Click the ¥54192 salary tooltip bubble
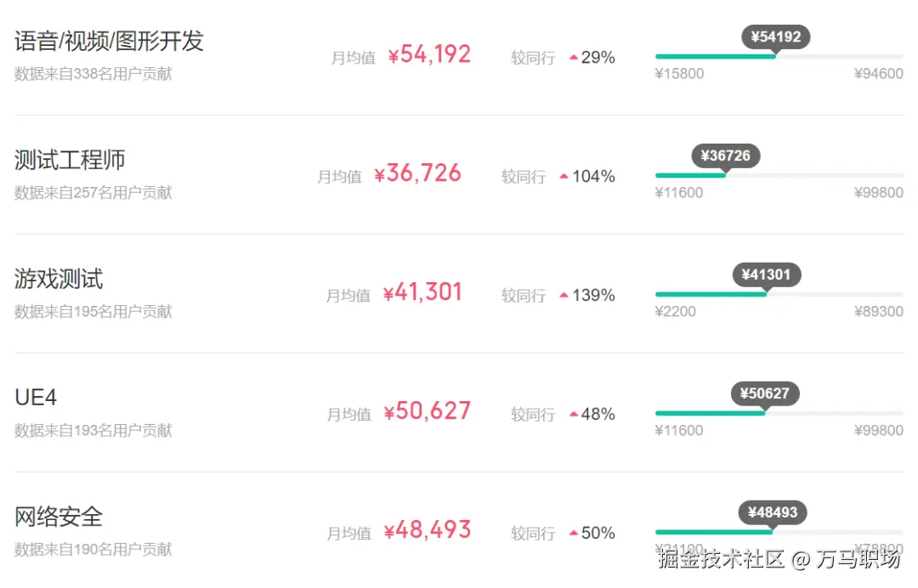The height and width of the screenshot is (588, 918). tap(776, 38)
